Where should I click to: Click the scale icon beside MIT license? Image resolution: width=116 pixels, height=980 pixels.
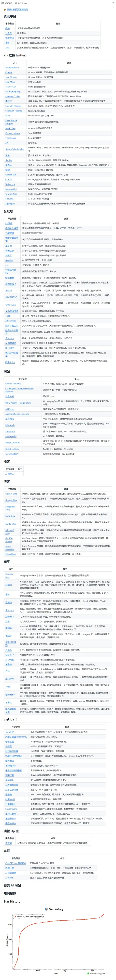point(16,3)
